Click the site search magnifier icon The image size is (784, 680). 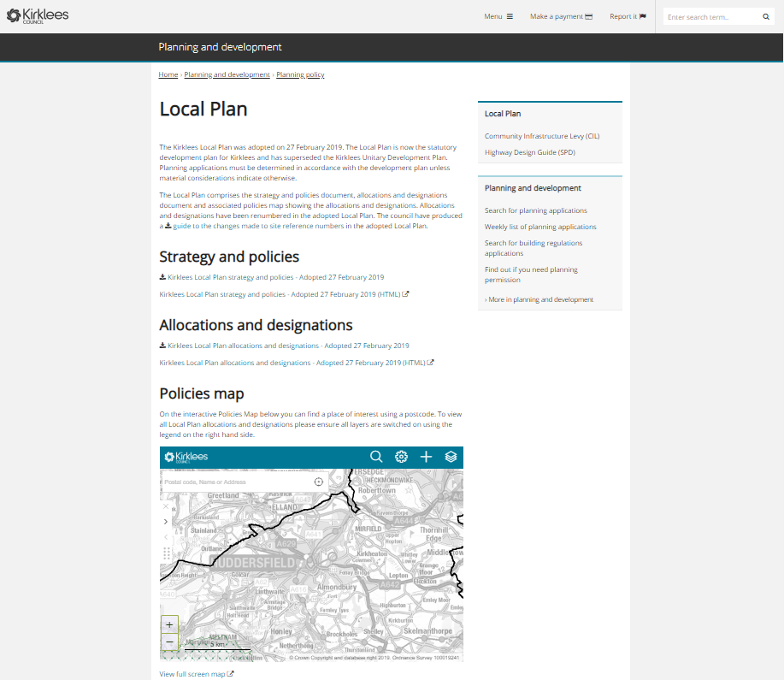click(x=766, y=17)
